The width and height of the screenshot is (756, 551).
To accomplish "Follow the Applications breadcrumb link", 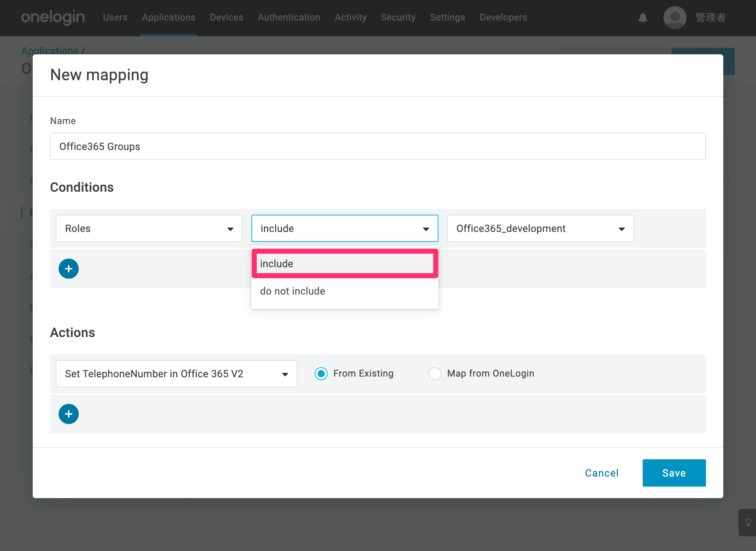I will (50, 50).
